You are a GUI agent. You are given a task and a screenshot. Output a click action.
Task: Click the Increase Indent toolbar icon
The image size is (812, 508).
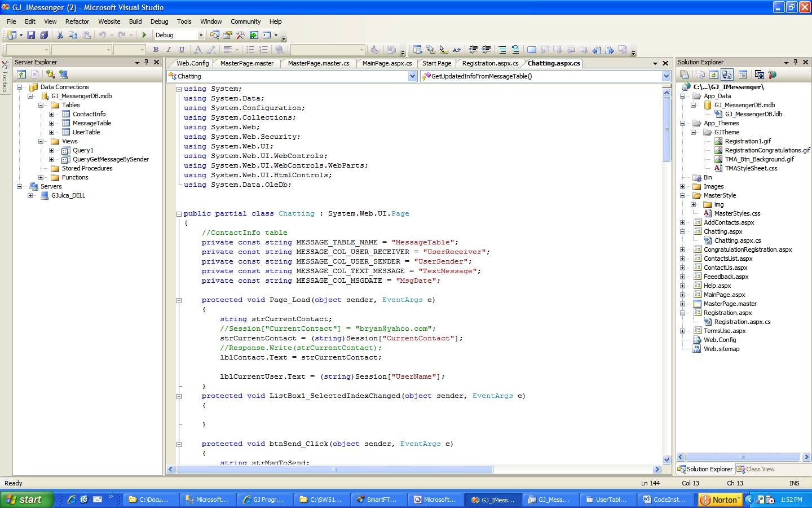click(486, 50)
